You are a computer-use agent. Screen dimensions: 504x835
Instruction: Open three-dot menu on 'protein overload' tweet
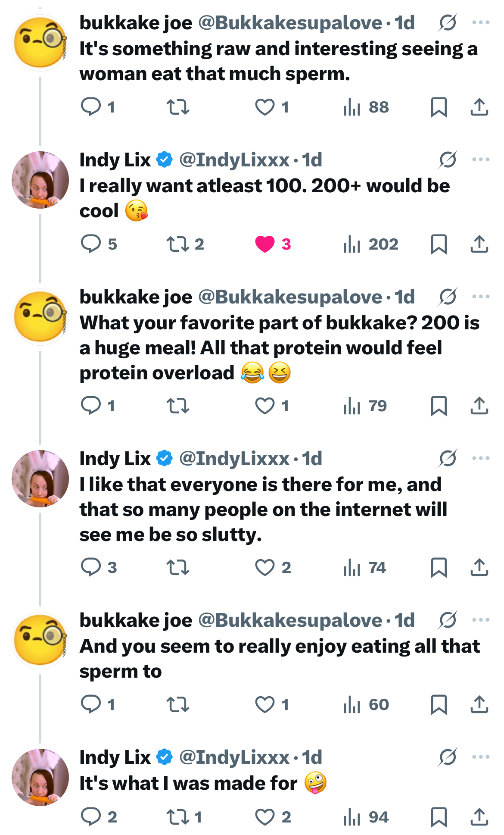coord(481,297)
